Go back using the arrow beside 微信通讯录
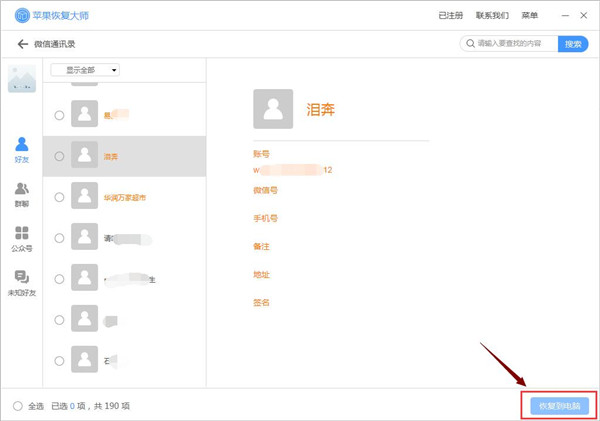The image size is (600, 421). [23, 44]
